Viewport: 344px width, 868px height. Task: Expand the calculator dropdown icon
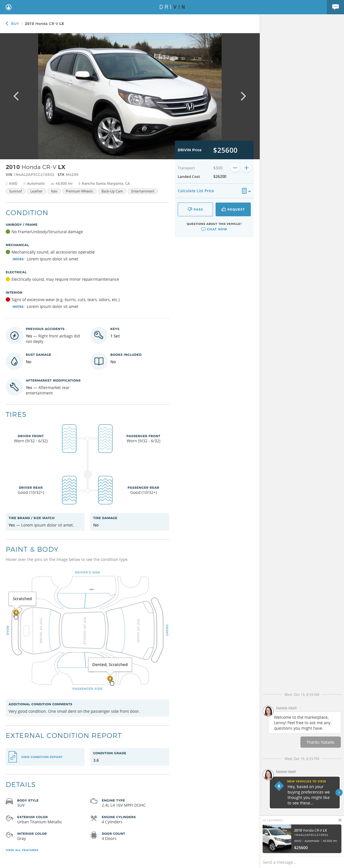246,191
